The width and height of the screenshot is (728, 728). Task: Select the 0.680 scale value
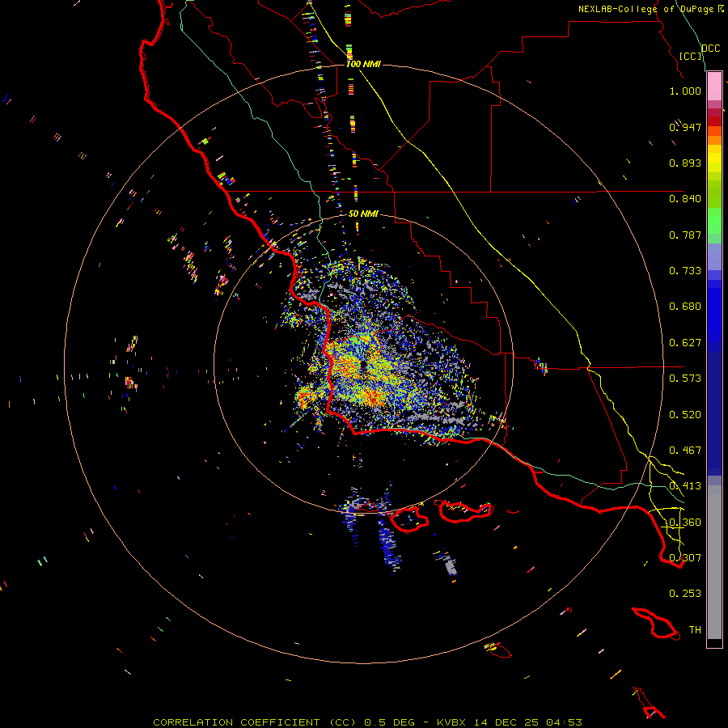(x=685, y=307)
